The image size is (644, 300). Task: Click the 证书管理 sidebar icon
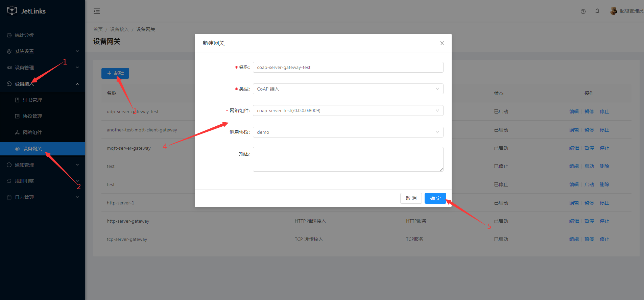(x=17, y=100)
